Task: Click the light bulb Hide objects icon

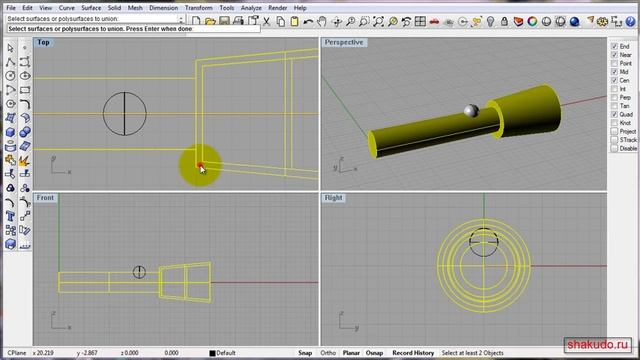Action: (x=491, y=21)
